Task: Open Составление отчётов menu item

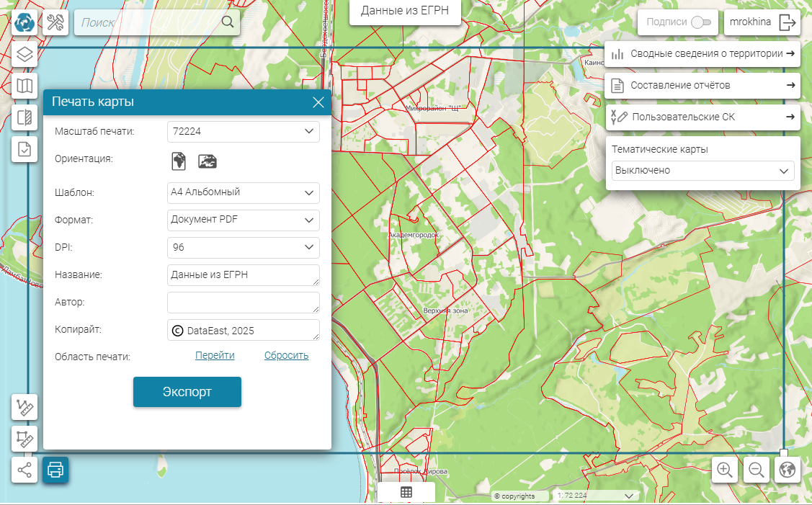Action: pyautogui.click(x=702, y=85)
